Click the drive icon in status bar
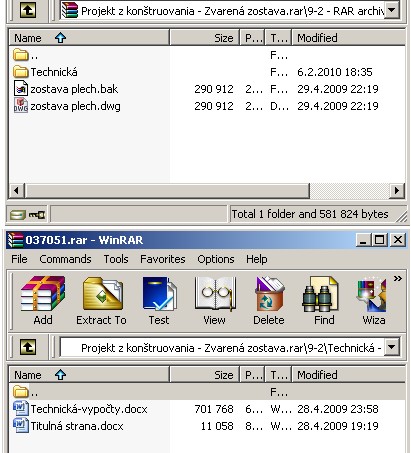Image resolution: width=411 pixels, height=453 pixels. 18,215
